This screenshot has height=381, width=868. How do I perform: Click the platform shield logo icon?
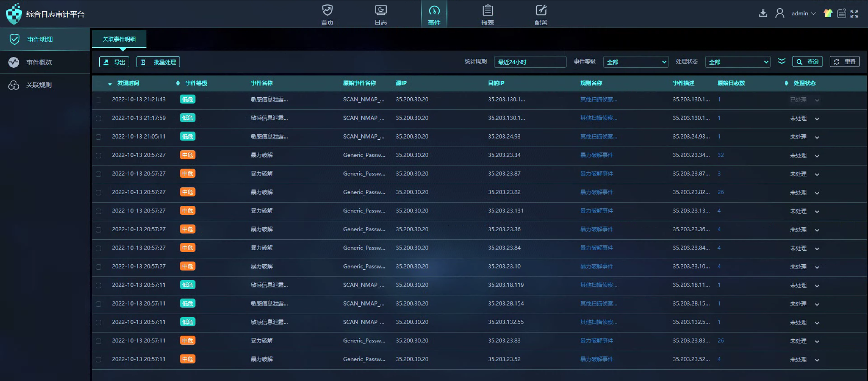(x=14, y=14)
